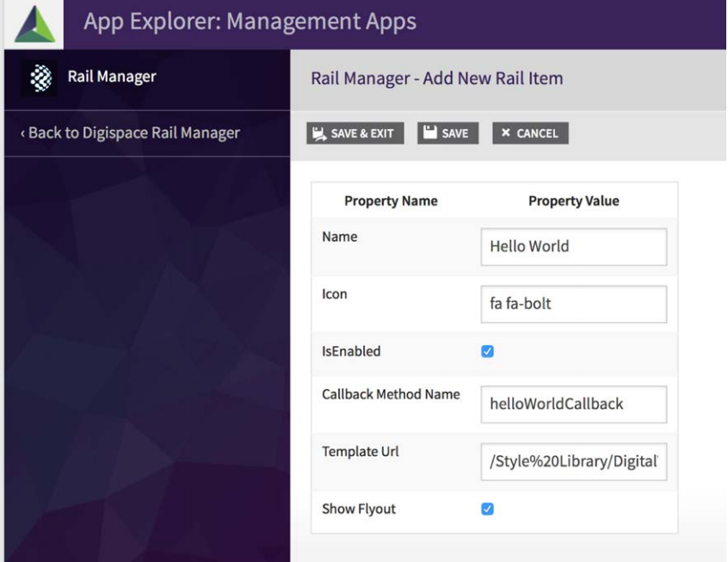This screenshot has width=728, height=562.
Task: Click the Template Url property label
Action: [361, 451]
